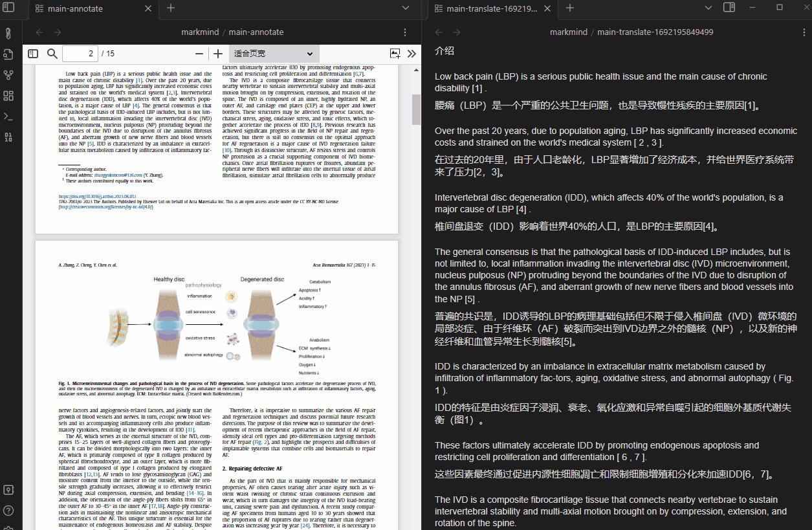
Task: Navigate forward in main-translate pane
Action: (x=457, y=32)
